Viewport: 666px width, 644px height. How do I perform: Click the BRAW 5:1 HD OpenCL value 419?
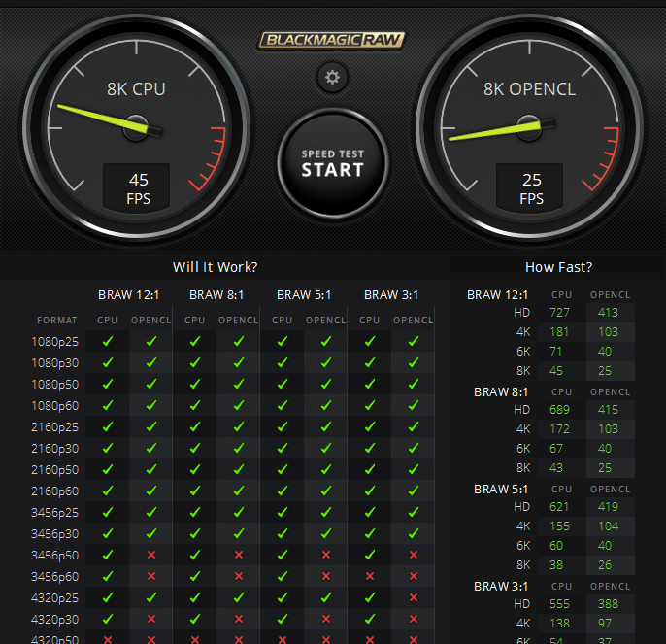click(x=608, y=507)
